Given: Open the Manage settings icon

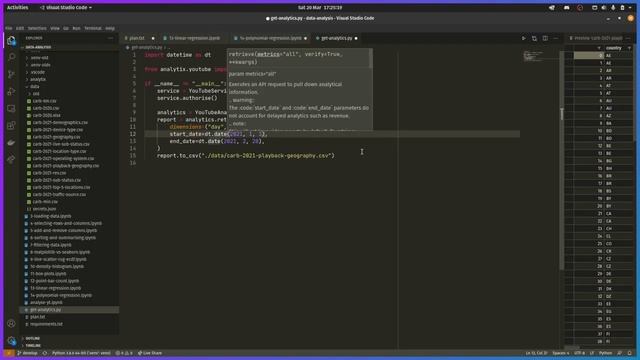Looking at the screenshot, I should coord(11,341).
